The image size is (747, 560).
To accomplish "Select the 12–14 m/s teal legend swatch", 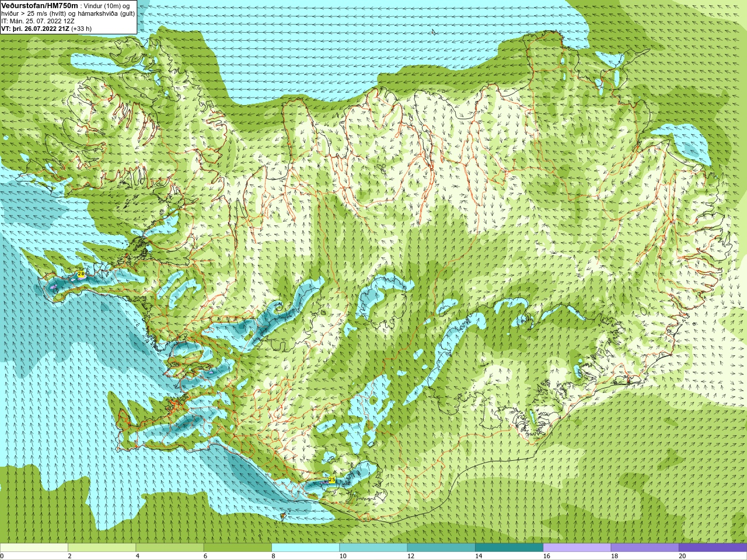I will tap(441, 548).
